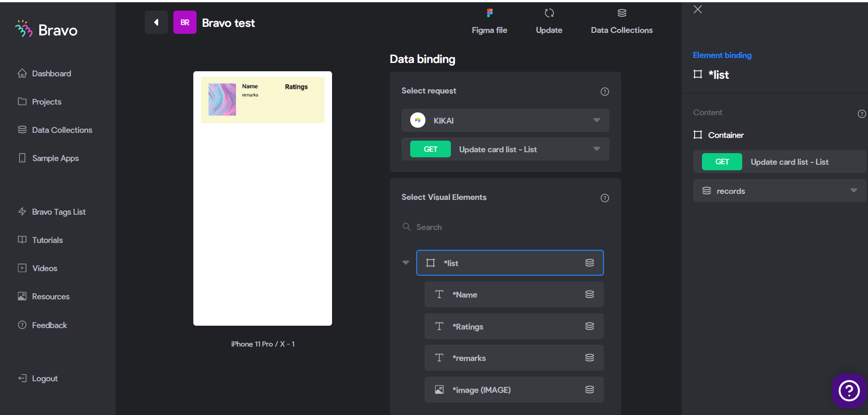Open the Resources page

click(x=43, y=297)
